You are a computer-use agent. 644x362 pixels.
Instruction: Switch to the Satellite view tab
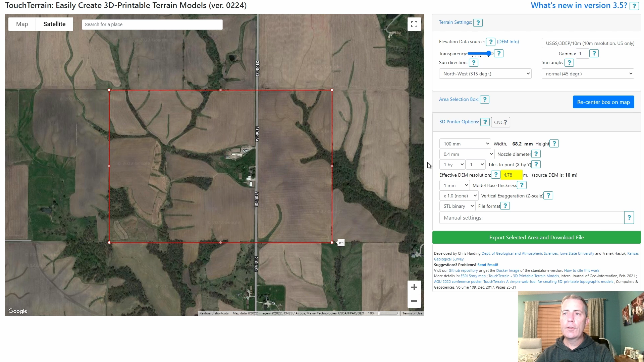(x=54, y=24)
